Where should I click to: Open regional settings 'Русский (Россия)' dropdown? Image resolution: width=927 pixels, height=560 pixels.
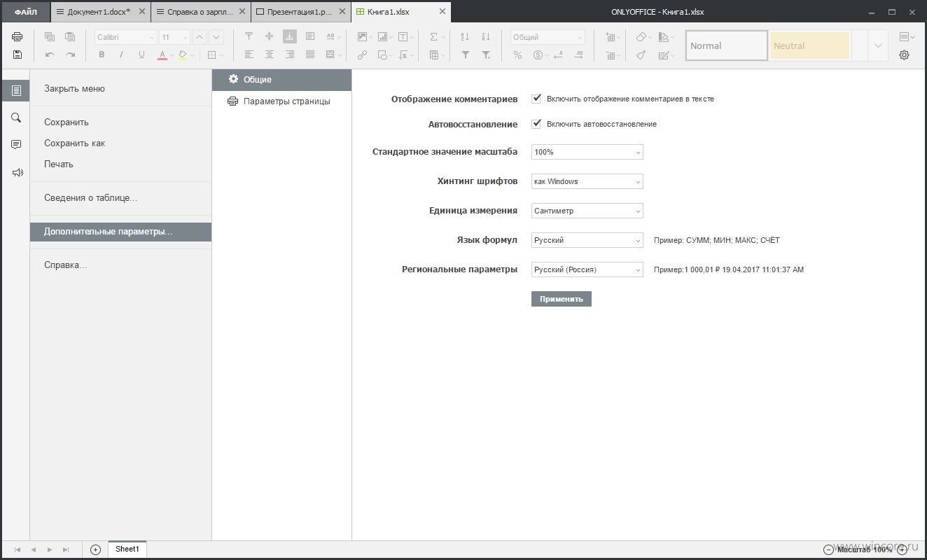click(x=587, y=269)
